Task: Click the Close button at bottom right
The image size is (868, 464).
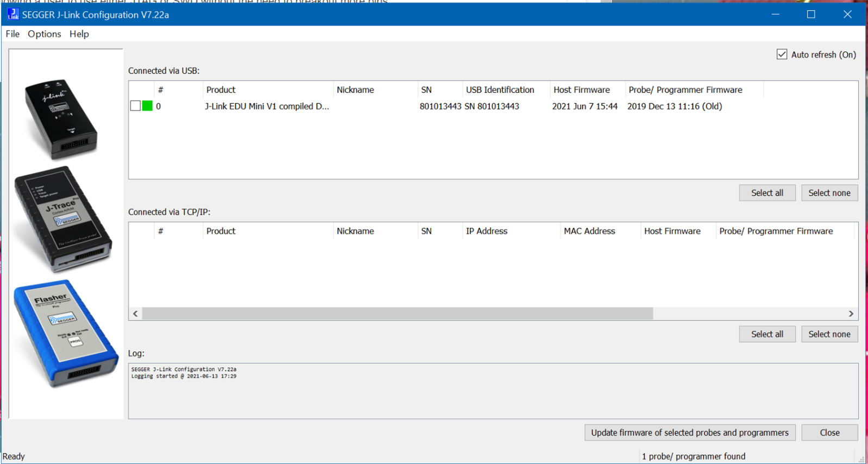Action: tap(829, 432)
